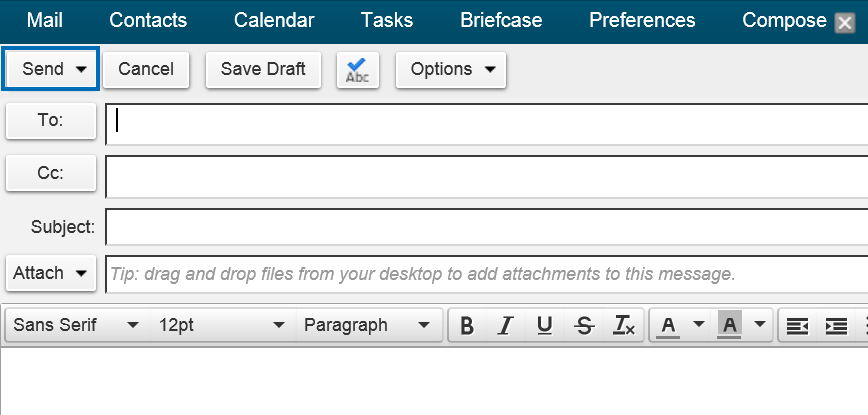The width and height of the screenshot is (868, 415).
Task: Expand the Options dropdown menu
Action: point(451,70)
